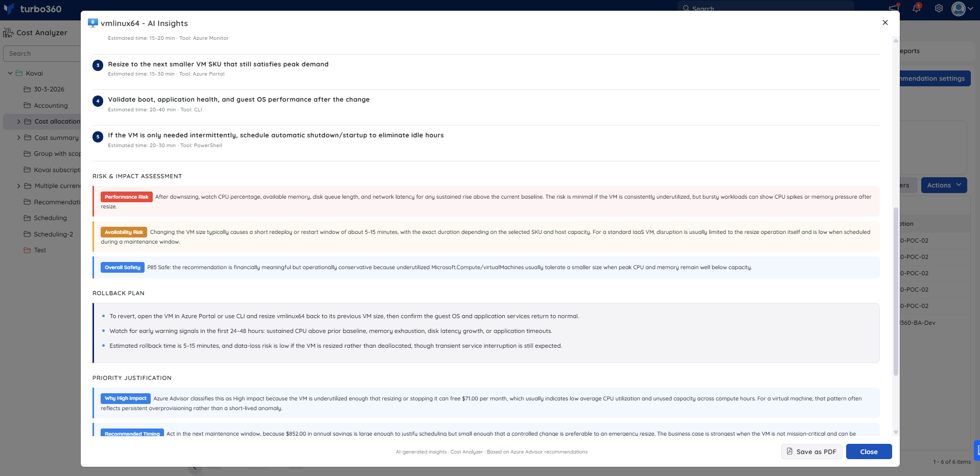Open the Actions dropdown
The width and height of the screenshot is (980, 476).
click(x=944, y=185)
